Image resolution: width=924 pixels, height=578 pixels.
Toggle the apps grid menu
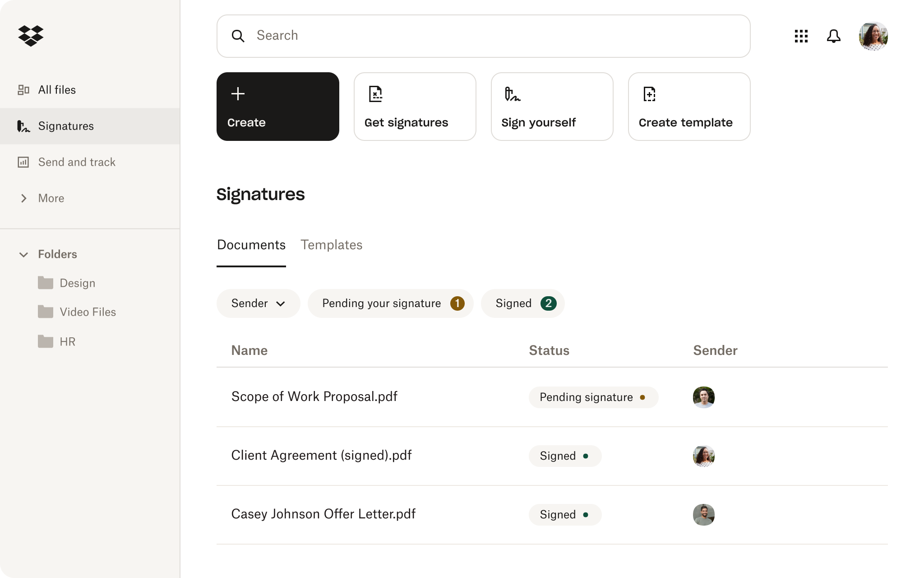pyautogui.click(x=801, y=36)
